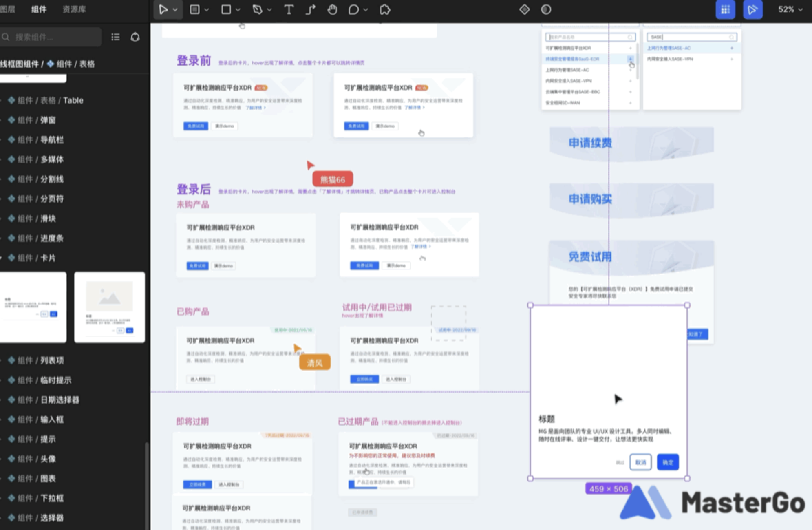The image size is (812, 530).
Task: Click the cloud library icon beside component search
Action: pyautogui.click(x=135, y=37)
